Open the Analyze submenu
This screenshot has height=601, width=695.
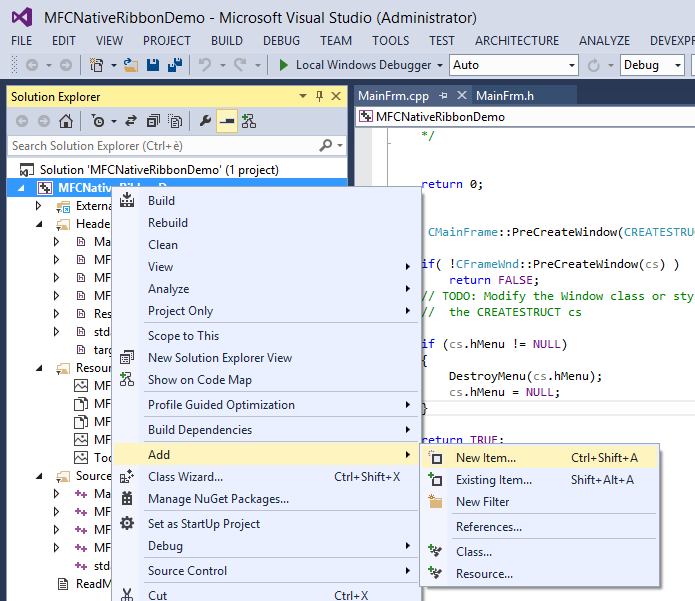(266, 289)
